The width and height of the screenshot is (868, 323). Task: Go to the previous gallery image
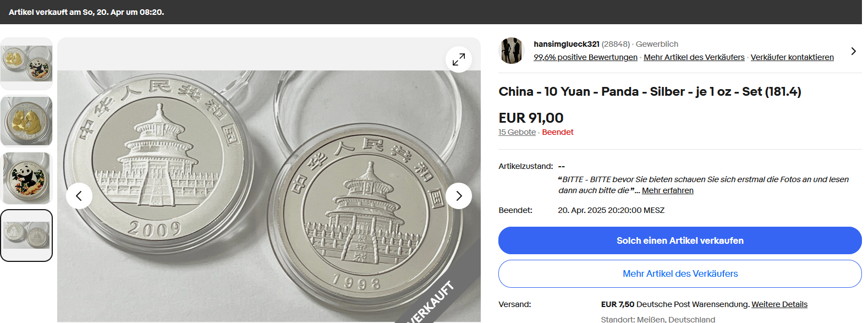[x=79, y=196]
